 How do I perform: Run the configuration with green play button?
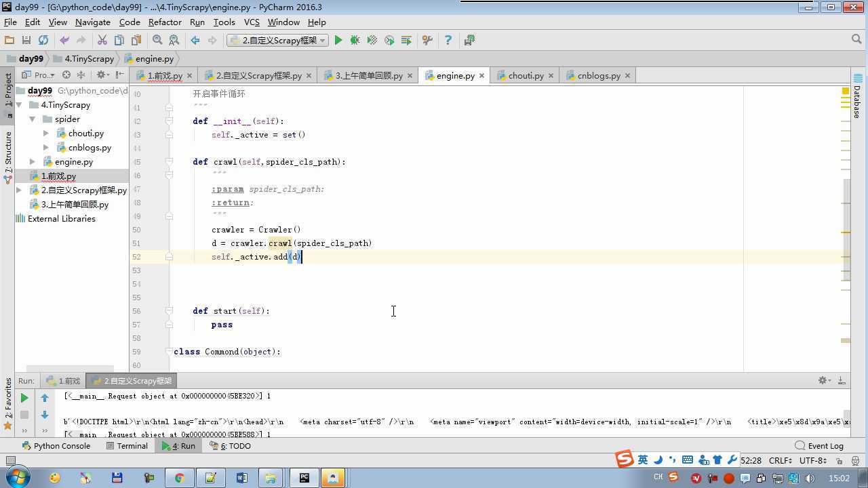click(x=338, y=41)
